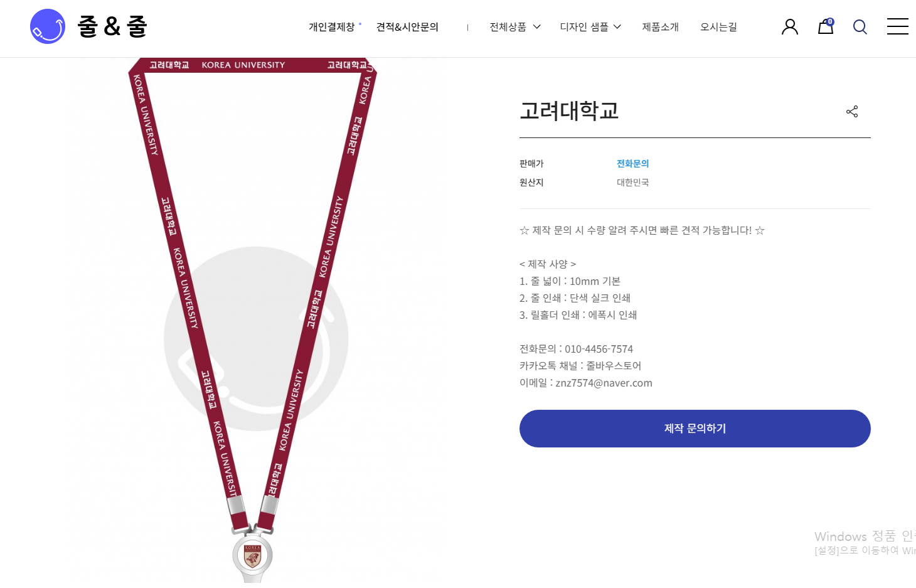The height and width of the screenshot is (588, 916).
Task: Click the blue circular site logo
Action: [x=48, y=26]
